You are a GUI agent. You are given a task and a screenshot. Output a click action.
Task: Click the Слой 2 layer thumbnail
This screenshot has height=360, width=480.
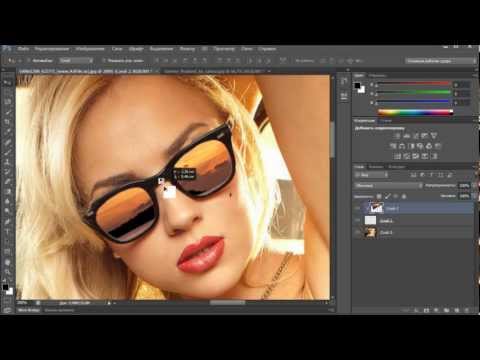(x=376, y=208)
